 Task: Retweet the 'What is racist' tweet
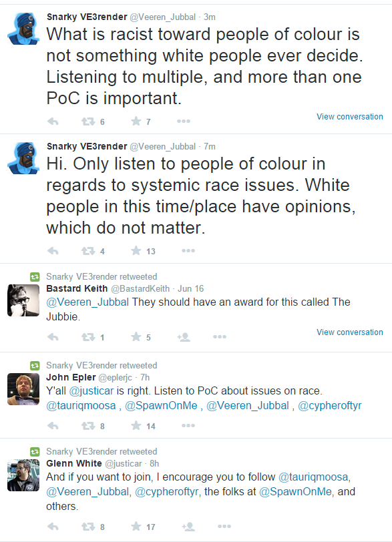[88, 121]
